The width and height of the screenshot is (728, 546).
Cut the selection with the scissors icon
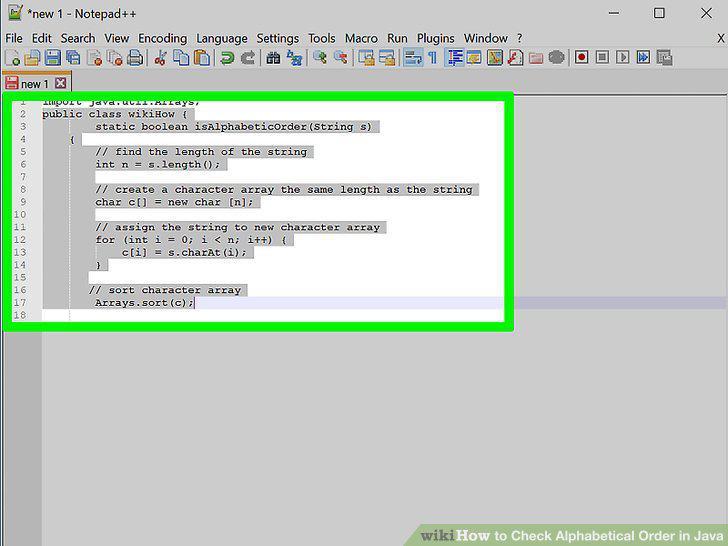161,58
